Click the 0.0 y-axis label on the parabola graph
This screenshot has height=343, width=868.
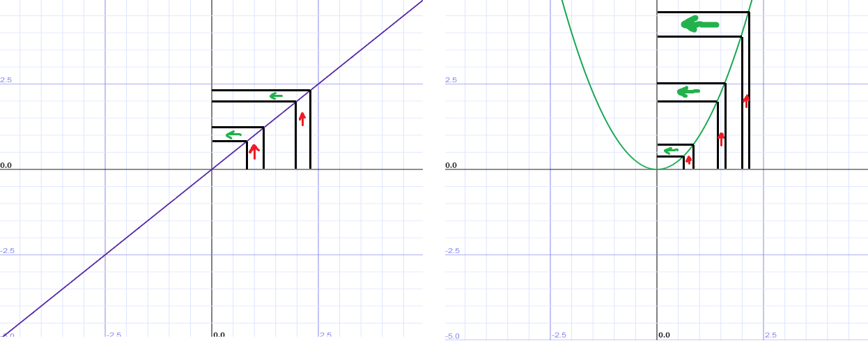451,165
